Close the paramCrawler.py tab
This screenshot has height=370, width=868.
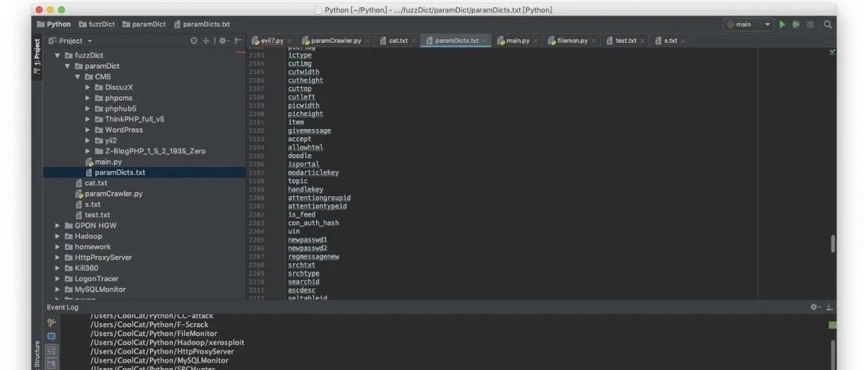coord(368,41)
